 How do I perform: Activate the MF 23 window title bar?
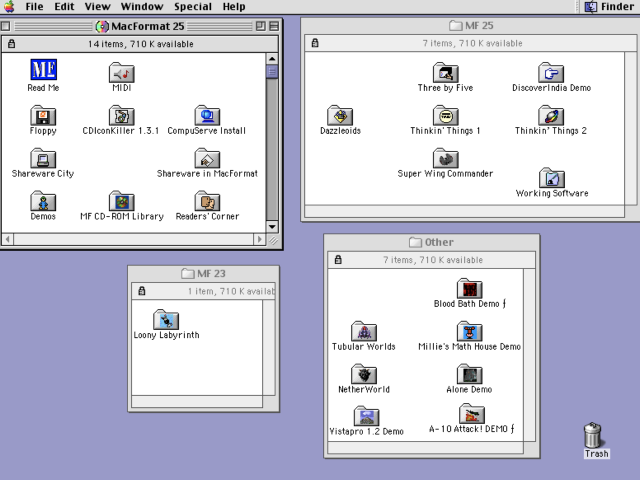coord(204,273)
